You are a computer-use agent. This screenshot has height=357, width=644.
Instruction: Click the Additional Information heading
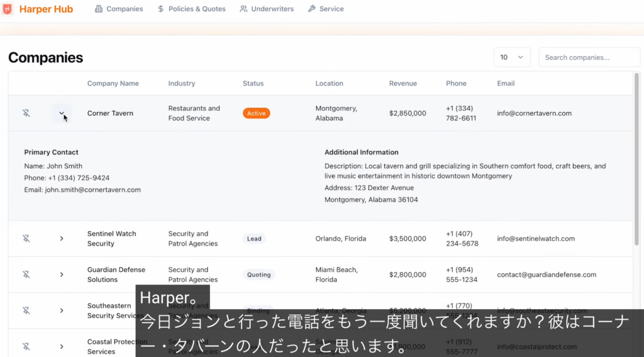[x=362, y=152]
